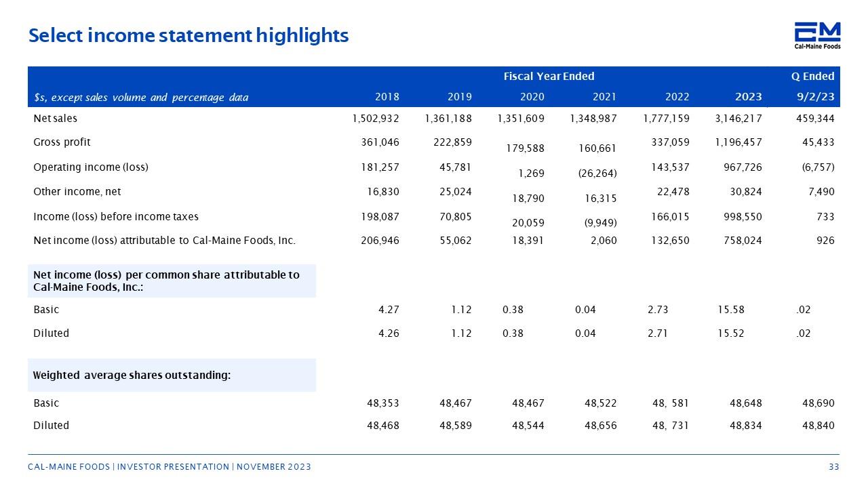The width and height of the screenshot is (868, 488).
Task: Click basic shares value 48,353
Action: (384, 403)
